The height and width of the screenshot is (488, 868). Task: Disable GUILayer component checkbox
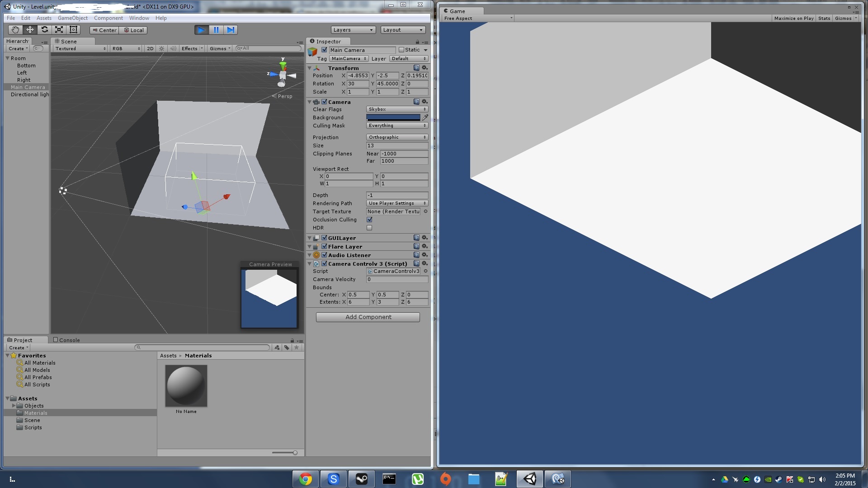(324, 238)
